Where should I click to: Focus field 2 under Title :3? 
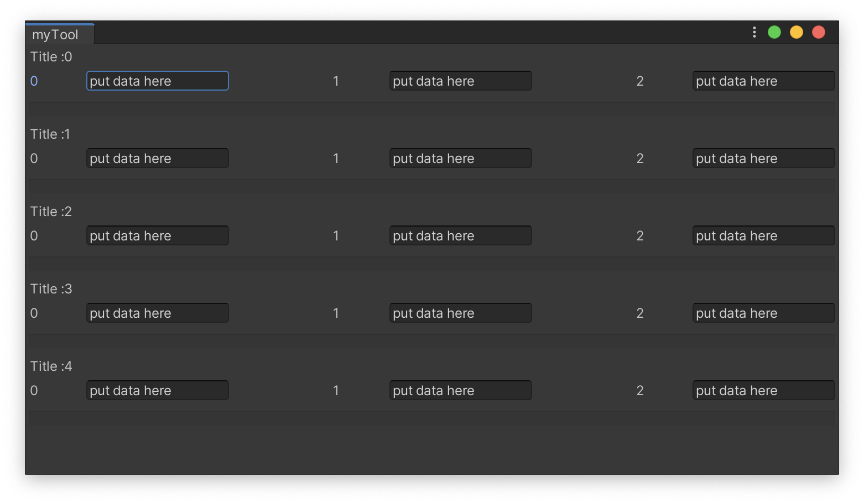click(764, 313)
